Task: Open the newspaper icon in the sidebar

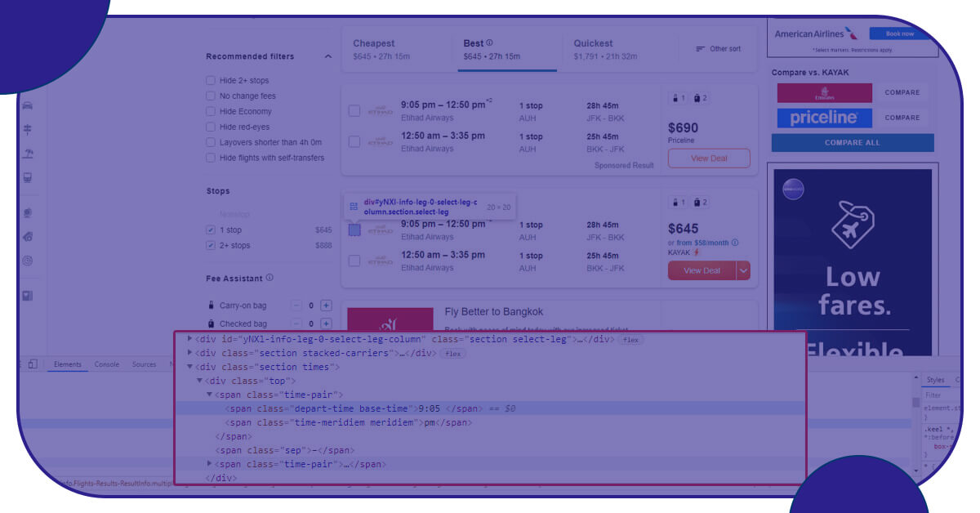Action: point(27,296)
